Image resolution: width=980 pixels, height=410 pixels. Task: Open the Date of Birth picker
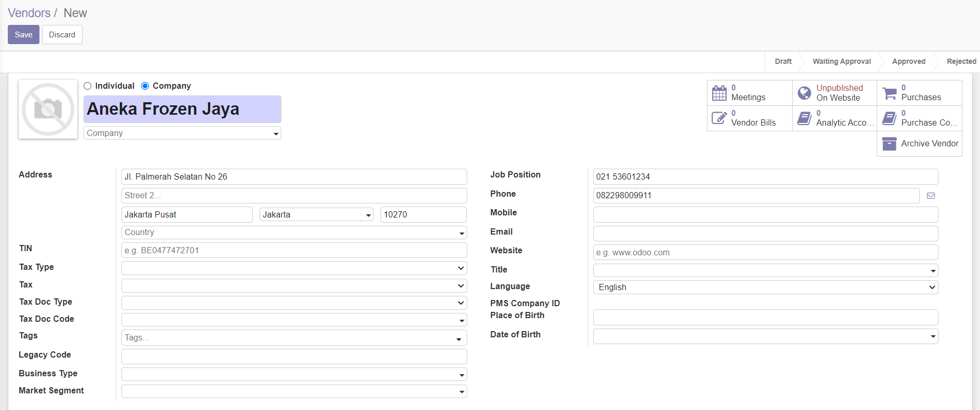(766, 336)
